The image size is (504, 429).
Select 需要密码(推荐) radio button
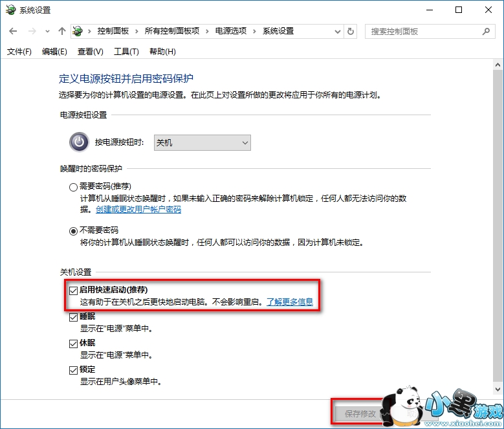[73, 187]
